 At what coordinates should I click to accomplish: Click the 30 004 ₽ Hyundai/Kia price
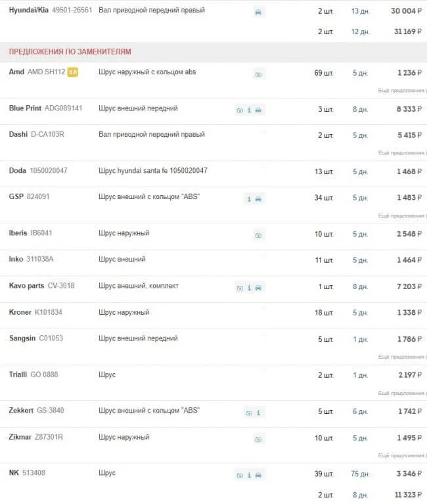[x=406, y=11]
